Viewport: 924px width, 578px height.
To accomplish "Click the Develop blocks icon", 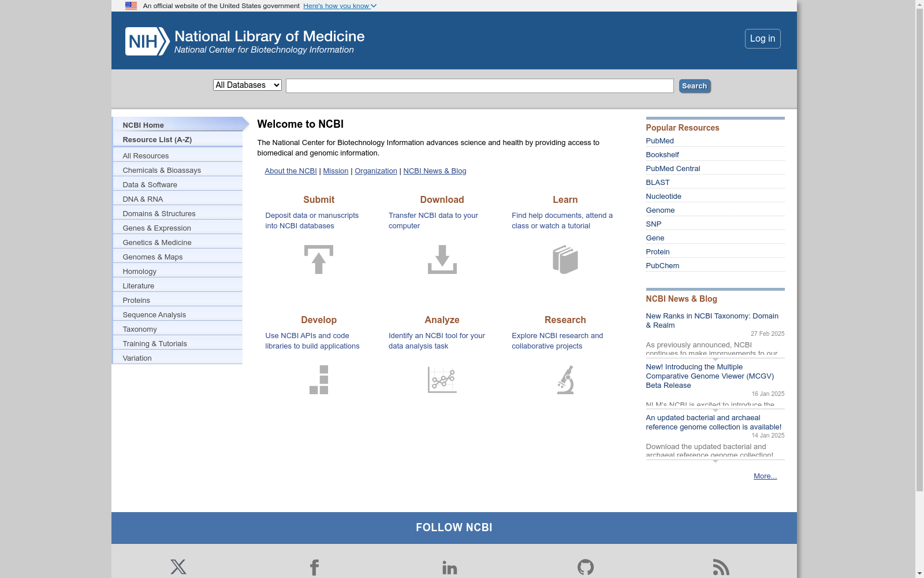I will pyautogui.click(x=319, y=380).
